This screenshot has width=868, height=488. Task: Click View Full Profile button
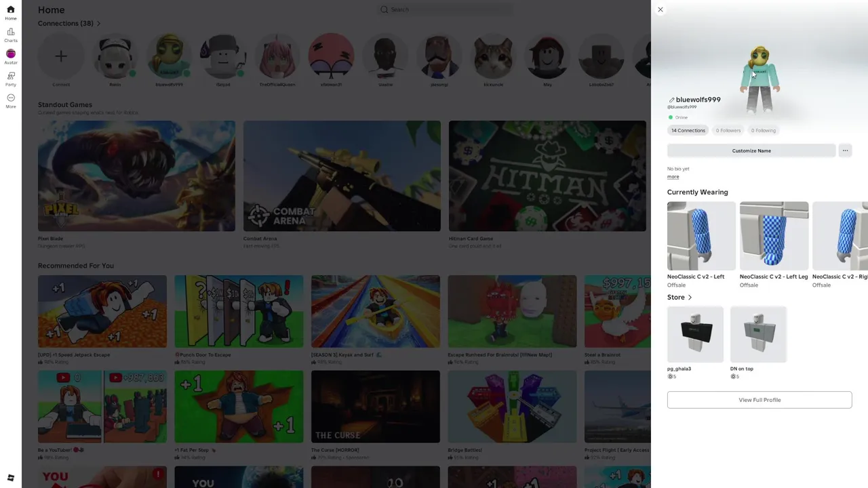point(759,400)
